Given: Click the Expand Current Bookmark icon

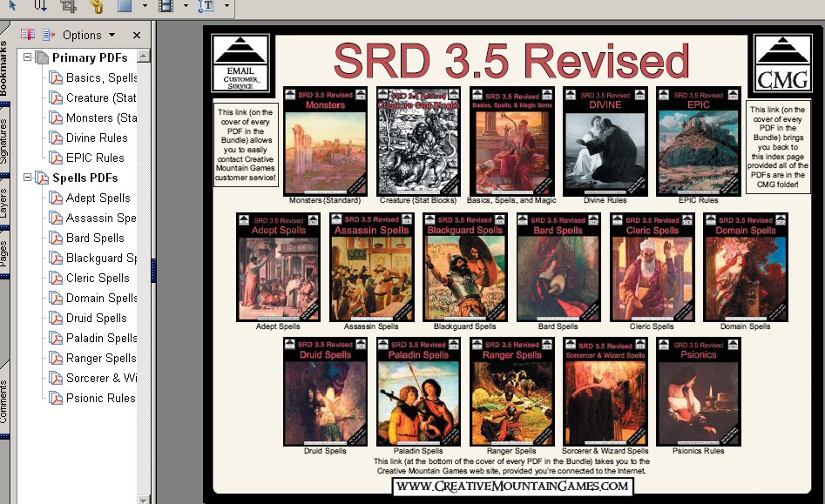Looking at the screenshot, I should click(49, 35).
